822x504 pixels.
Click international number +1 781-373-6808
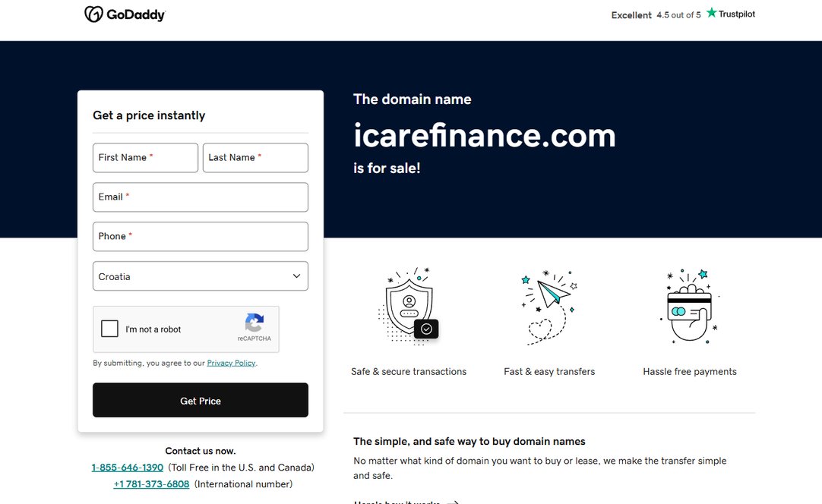(x=151, y=484)
